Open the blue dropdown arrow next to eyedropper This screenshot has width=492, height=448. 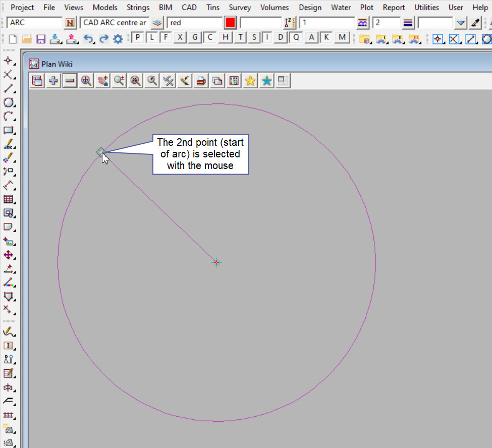coord(460,23)
